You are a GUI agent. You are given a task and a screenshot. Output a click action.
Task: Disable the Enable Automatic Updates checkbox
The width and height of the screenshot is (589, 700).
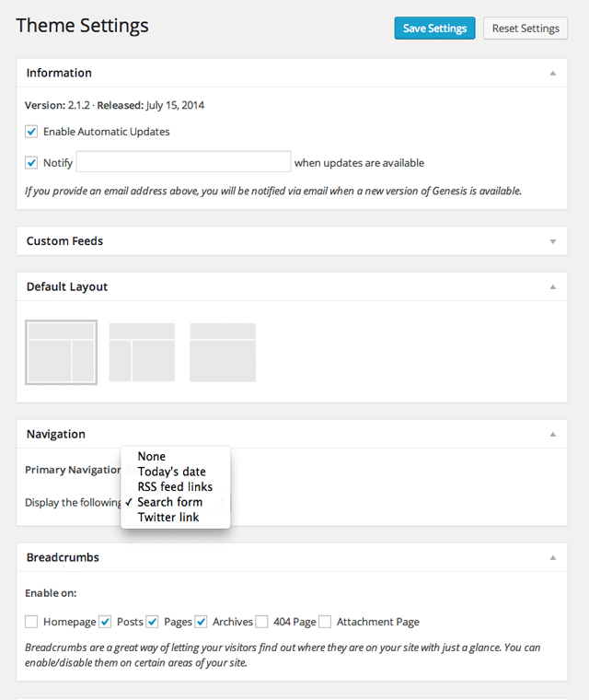[x=31, y=132]
